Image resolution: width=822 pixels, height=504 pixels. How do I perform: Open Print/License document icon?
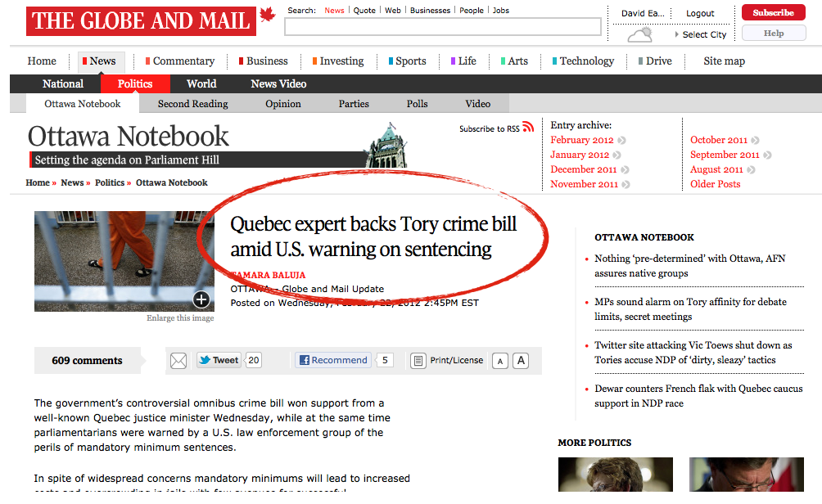[418, 361]
